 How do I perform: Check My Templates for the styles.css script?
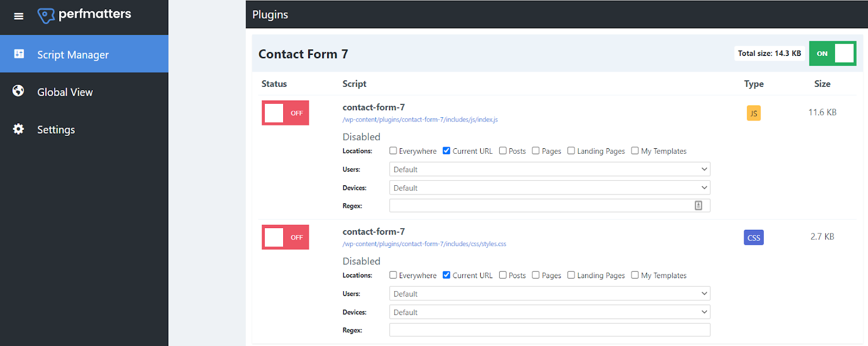tap(635, 275)
